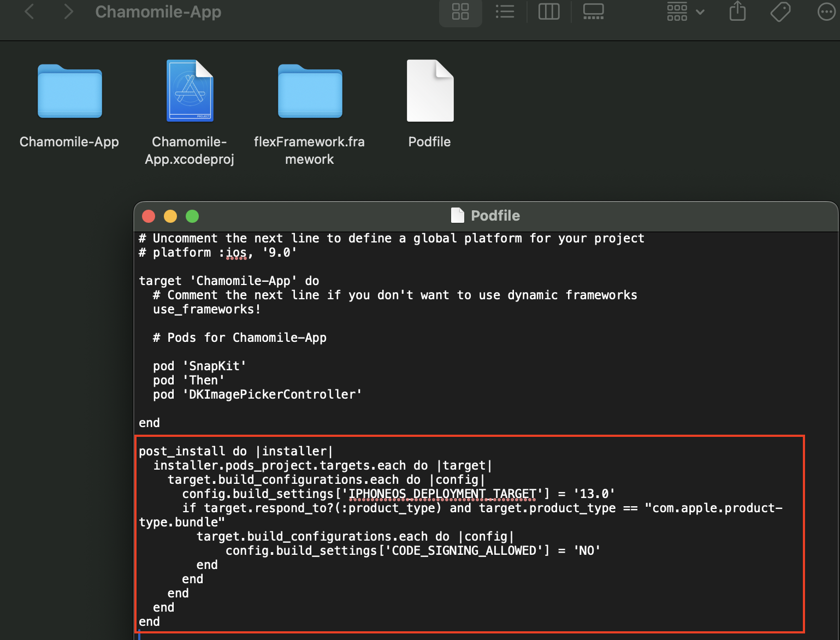
Task: Select the flexFramework.framework folder
Action: coord(310,91)
